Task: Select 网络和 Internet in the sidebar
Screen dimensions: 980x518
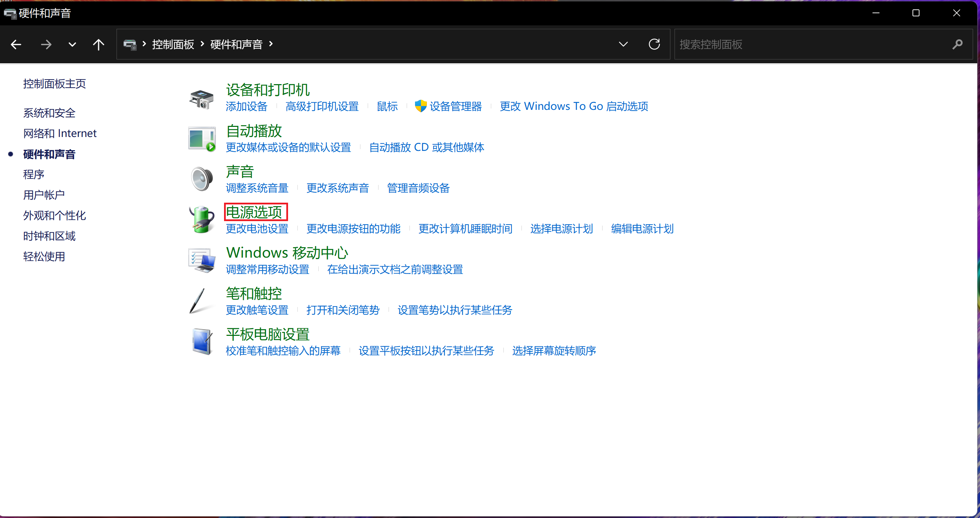Action: [60, 133]
